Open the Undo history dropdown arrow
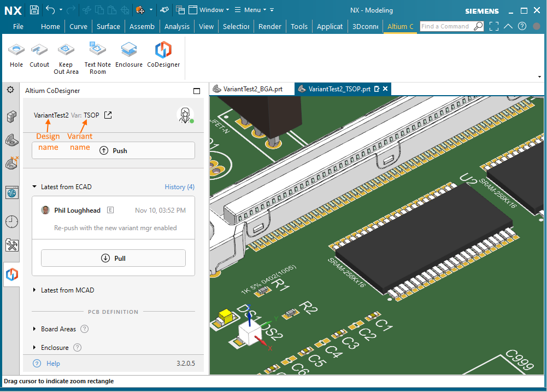547x392 pixels. (61, 10)
